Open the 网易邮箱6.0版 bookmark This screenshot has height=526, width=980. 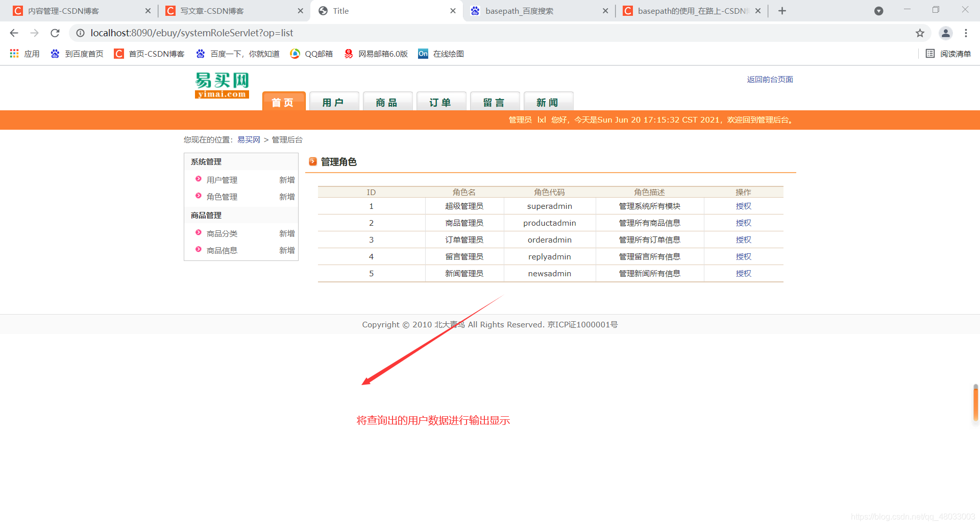[376, 54]
